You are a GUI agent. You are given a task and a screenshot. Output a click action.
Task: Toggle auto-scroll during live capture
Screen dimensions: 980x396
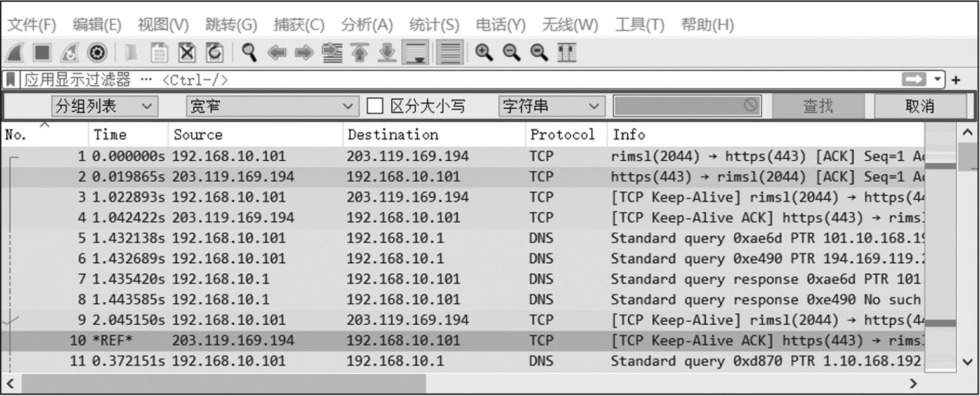pos(416,52)
